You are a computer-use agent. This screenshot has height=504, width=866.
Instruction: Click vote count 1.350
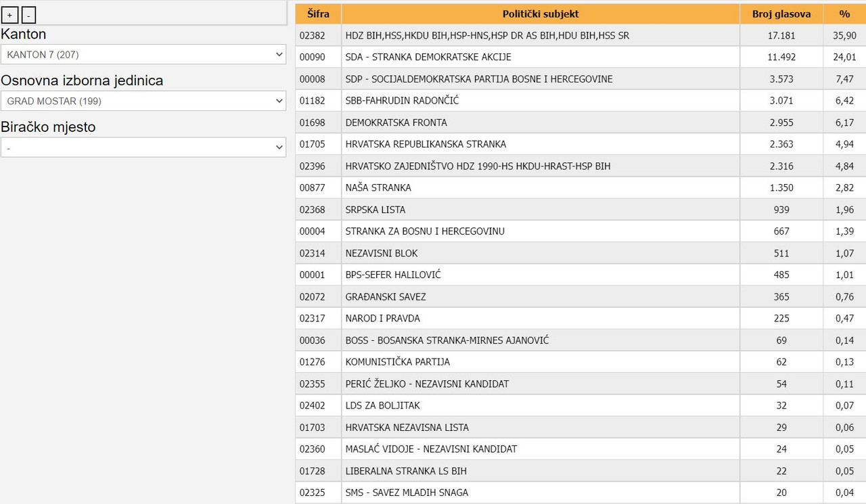[781, 187]
